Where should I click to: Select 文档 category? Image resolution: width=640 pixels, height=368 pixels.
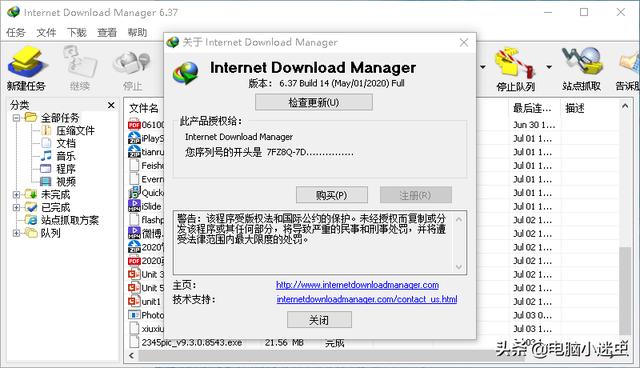pyautogui.click(x=66, y=143)
